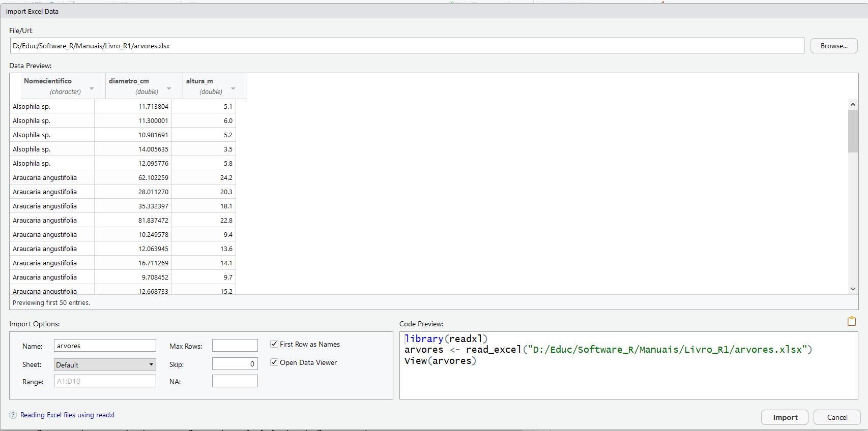Screen dimensions: 868x431
Task: Focus the File/Url path field
Action: [x=407, y=46]
